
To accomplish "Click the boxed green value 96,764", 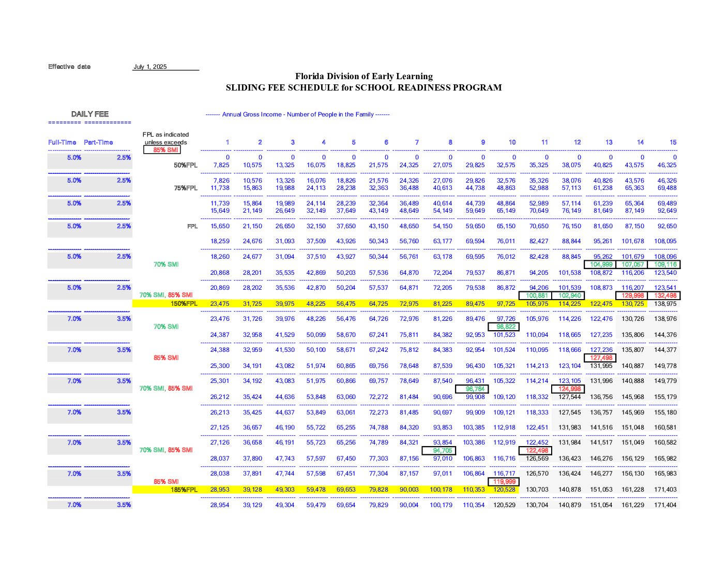I will click(472, 389).
